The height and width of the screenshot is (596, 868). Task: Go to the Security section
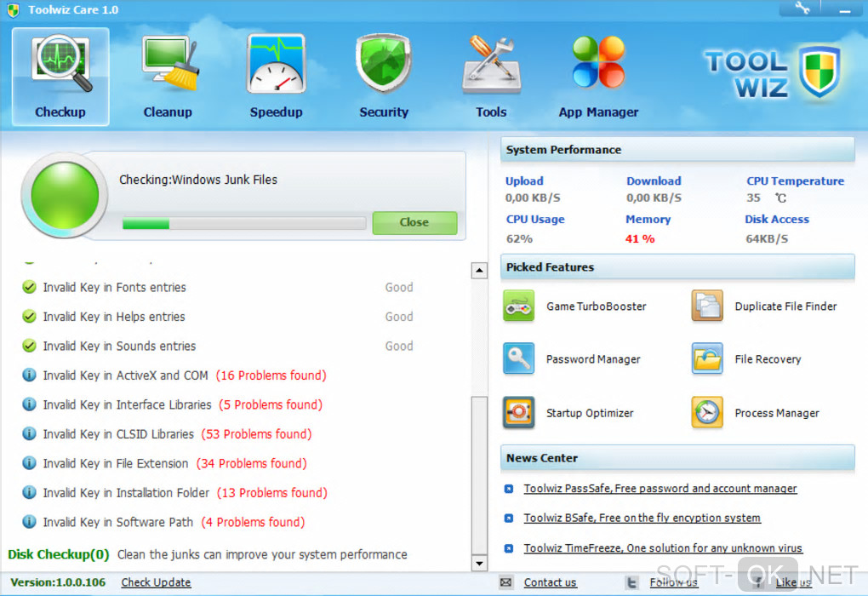tap(384, 77)
